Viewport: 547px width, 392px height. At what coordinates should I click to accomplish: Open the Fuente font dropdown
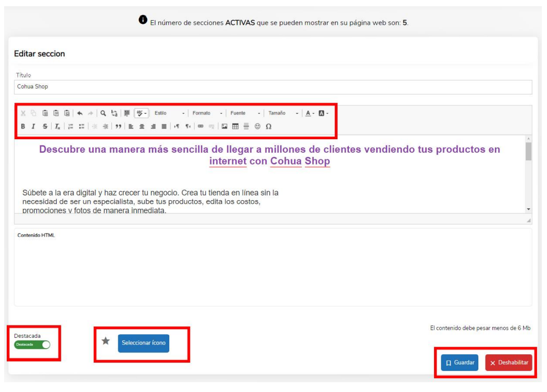(245, 113)
